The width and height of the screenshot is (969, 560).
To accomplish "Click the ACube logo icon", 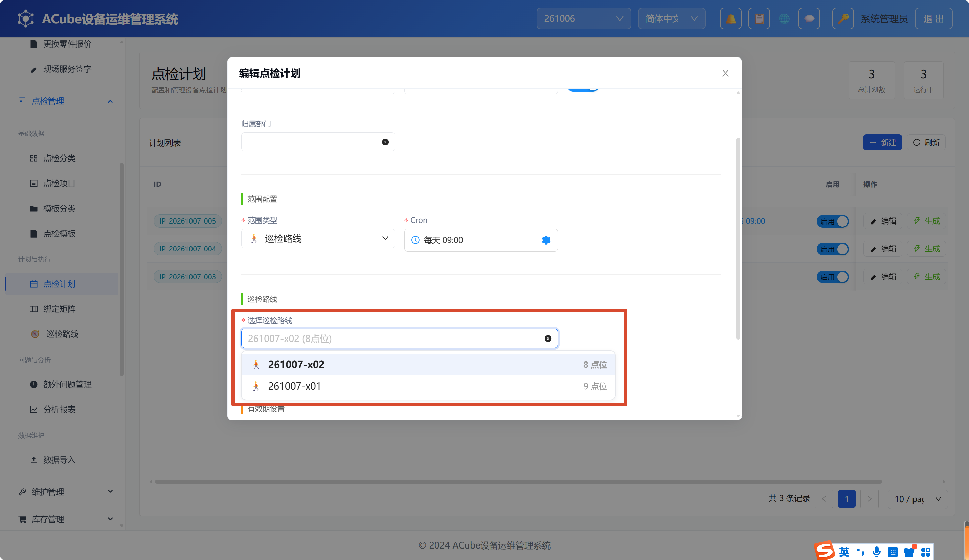I will click(x=26, y=19).
